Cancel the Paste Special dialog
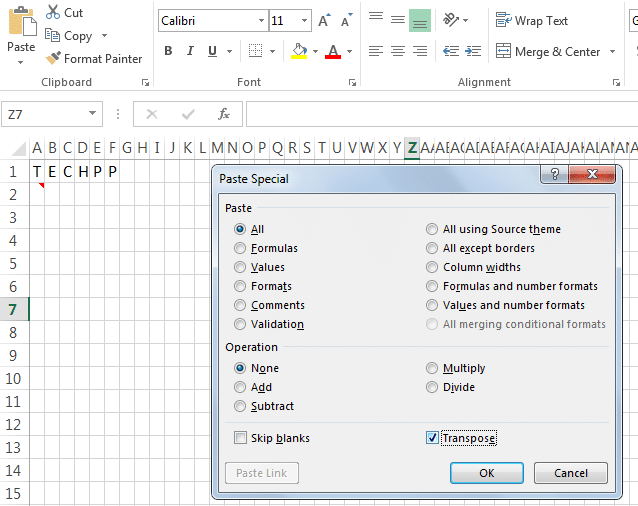The image size is (638, 506). tap(570, 473)
